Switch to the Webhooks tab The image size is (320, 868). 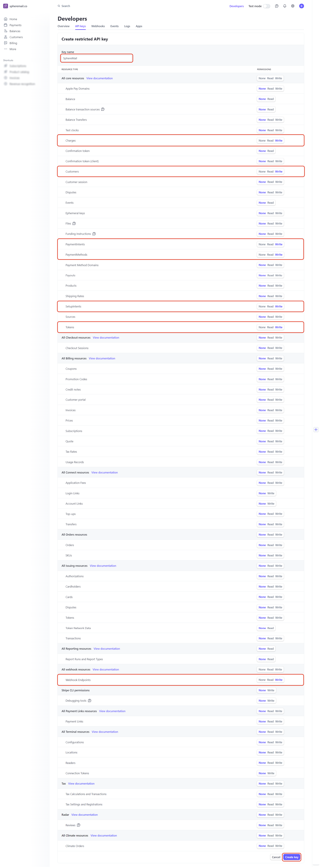[x=98, y=26]
